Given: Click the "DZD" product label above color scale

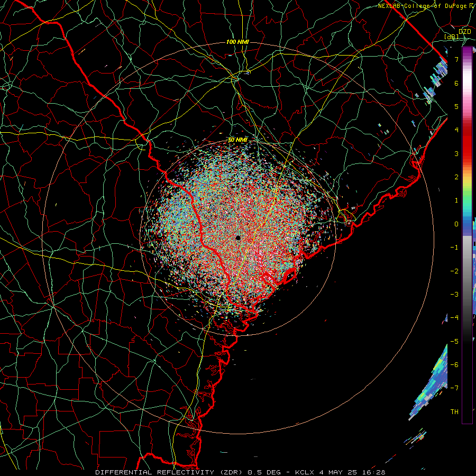Looking at the screenshot, I should (464, 32).
